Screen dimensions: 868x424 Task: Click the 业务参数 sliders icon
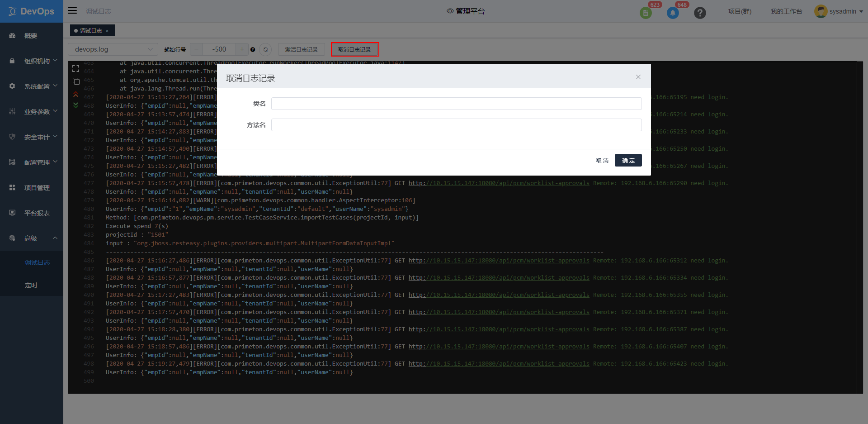(x=12, y=111)
